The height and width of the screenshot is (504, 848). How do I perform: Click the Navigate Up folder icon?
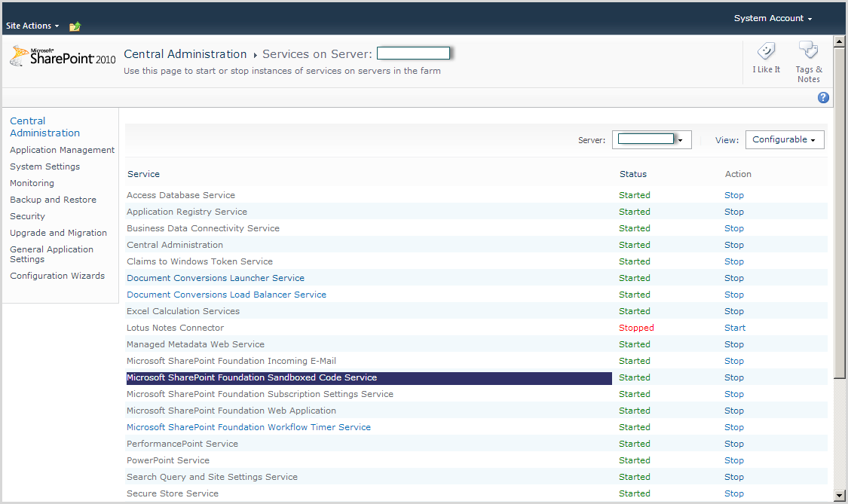coord(75,26)
